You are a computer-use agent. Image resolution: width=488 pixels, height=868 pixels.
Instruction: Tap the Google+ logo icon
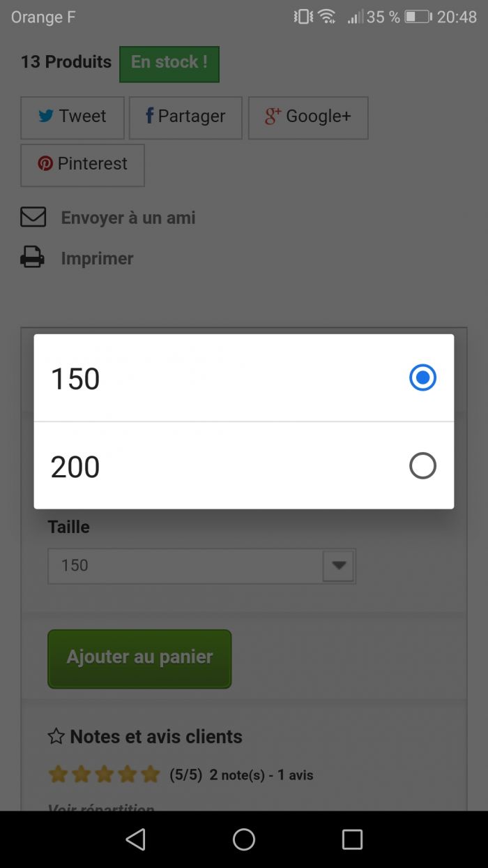[273, 117]
